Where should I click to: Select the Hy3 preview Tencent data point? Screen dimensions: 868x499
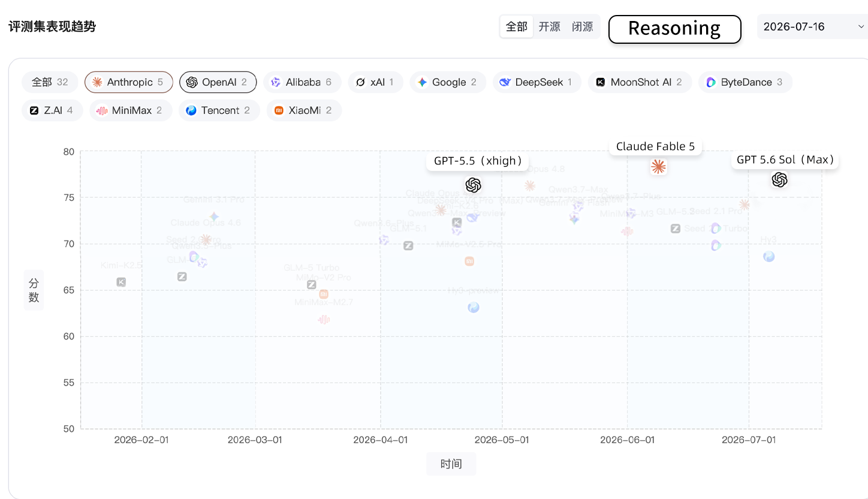point(474,307)
